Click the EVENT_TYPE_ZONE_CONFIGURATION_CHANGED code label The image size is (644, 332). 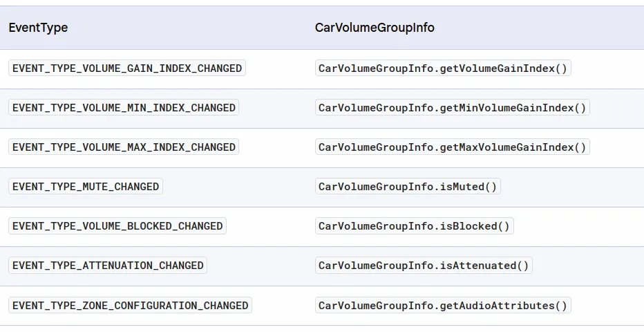pyautogui.click(x=130, y=305)
